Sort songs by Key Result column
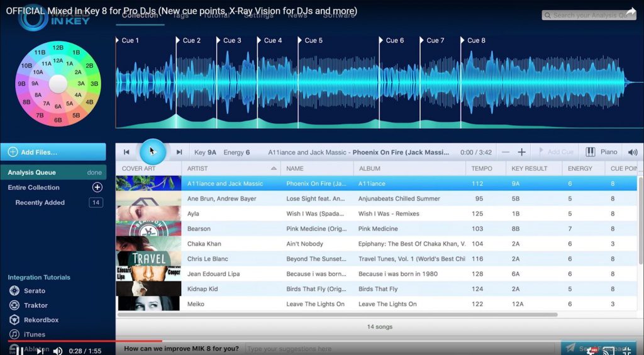Image resolution: width=644 pixels, height=355 pixels. 529,168
